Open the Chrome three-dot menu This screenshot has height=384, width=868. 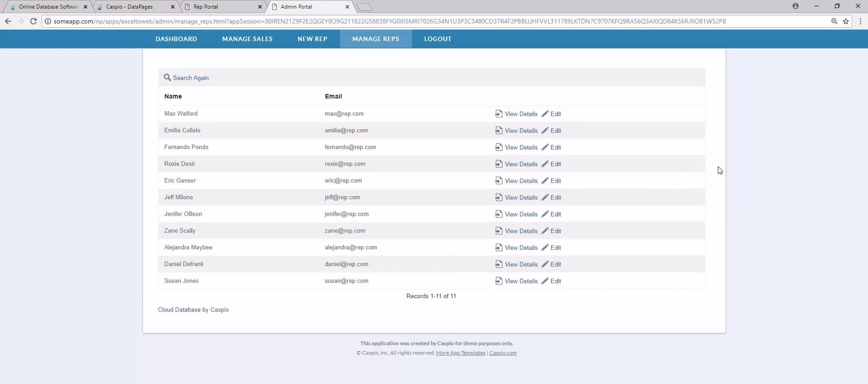tap(860, 21)
